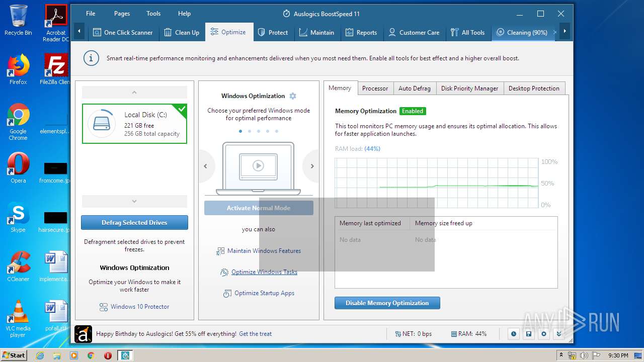Go to the Maintain tab
The height and width of the screenshot is (362, 644).
316,32
